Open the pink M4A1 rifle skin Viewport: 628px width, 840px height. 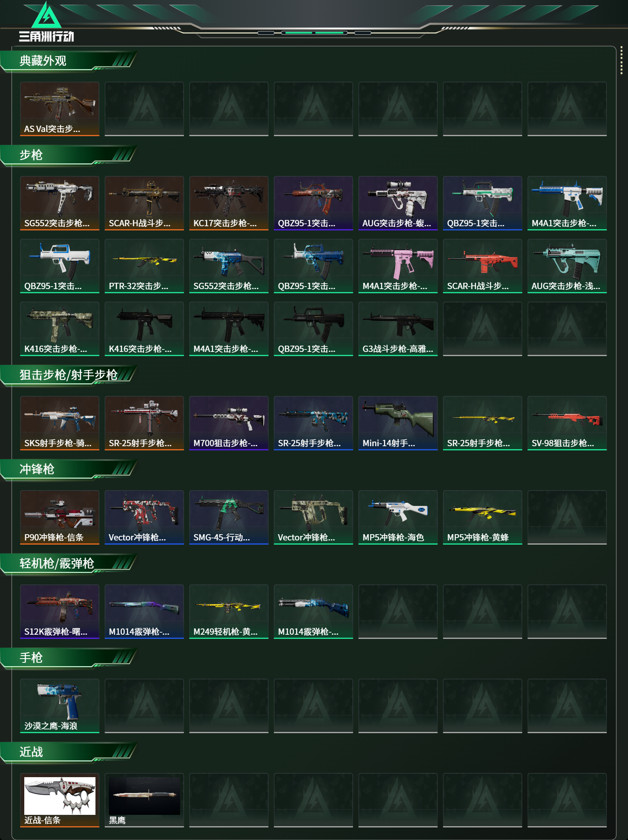(x=398, y=266)
